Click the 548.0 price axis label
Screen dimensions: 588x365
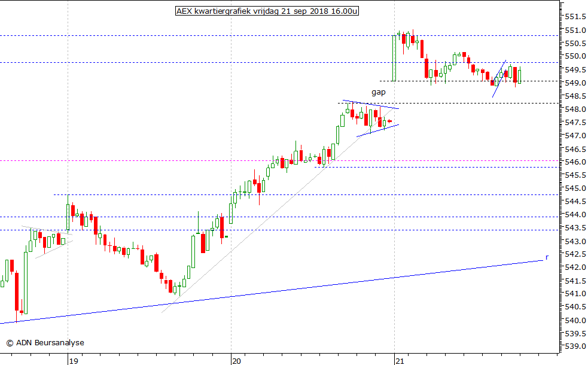point(575,109)
